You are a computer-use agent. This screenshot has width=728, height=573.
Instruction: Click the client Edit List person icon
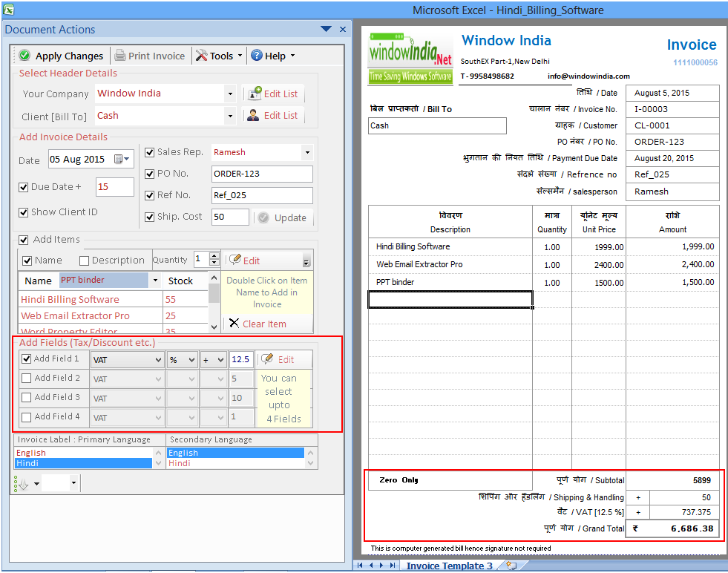pos(253,115)
